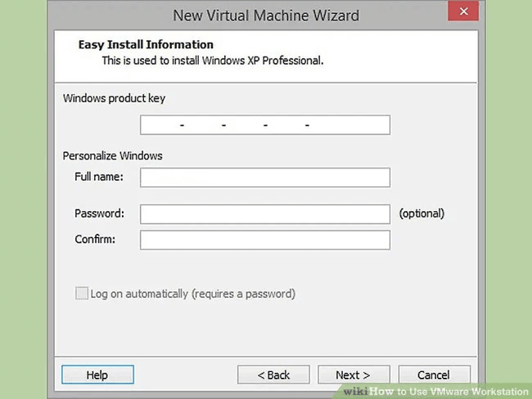Select the Password input box

(x=265, y=214)
